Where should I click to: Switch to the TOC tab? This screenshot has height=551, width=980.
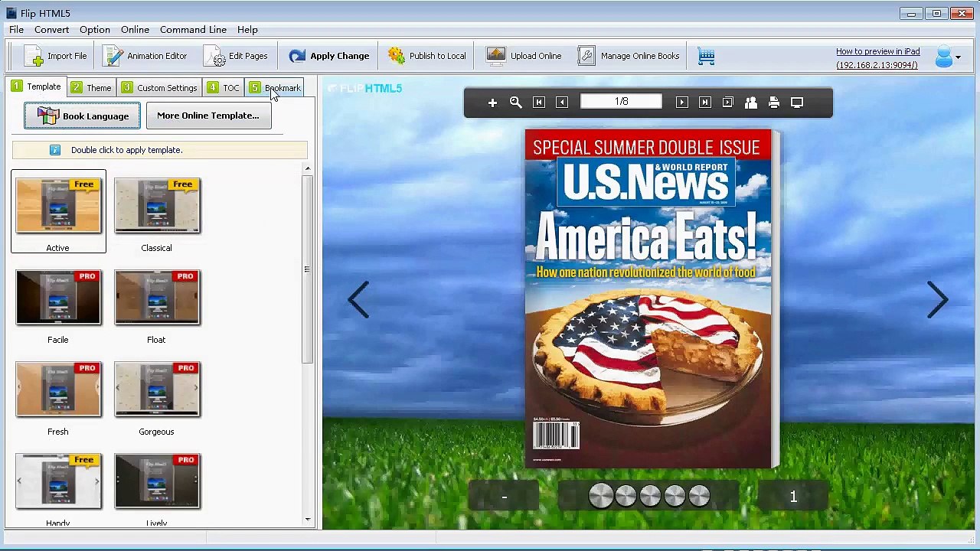(x=224, y=87)
